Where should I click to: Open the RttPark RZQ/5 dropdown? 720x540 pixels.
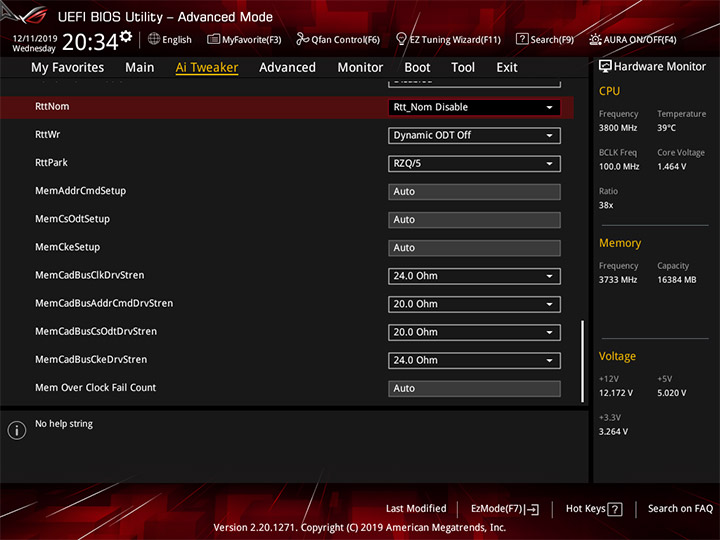[x=474, y=163]
